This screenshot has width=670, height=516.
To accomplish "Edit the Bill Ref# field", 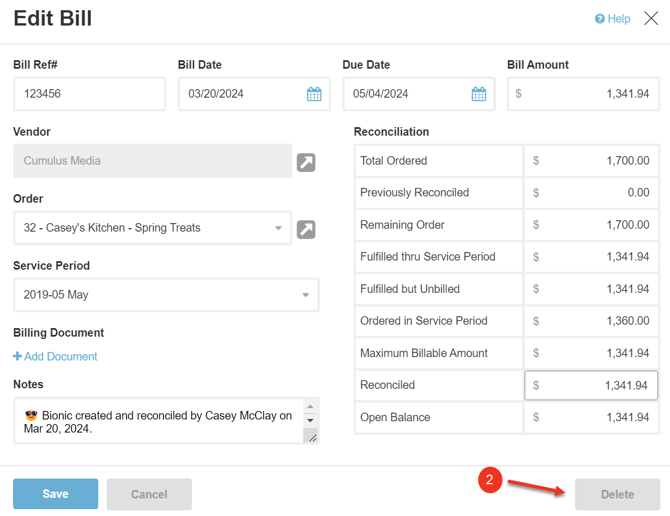I will (89, 94).
